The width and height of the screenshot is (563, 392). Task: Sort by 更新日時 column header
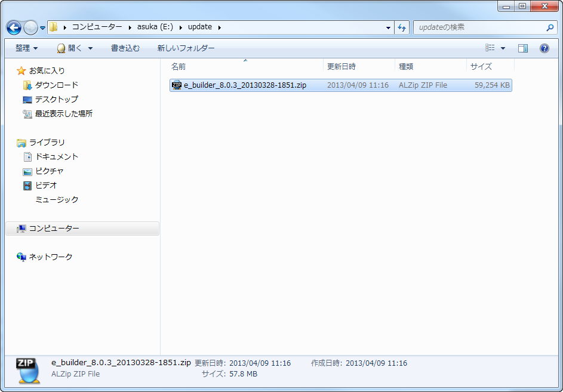pyautogui.click(x=359, y=66)
